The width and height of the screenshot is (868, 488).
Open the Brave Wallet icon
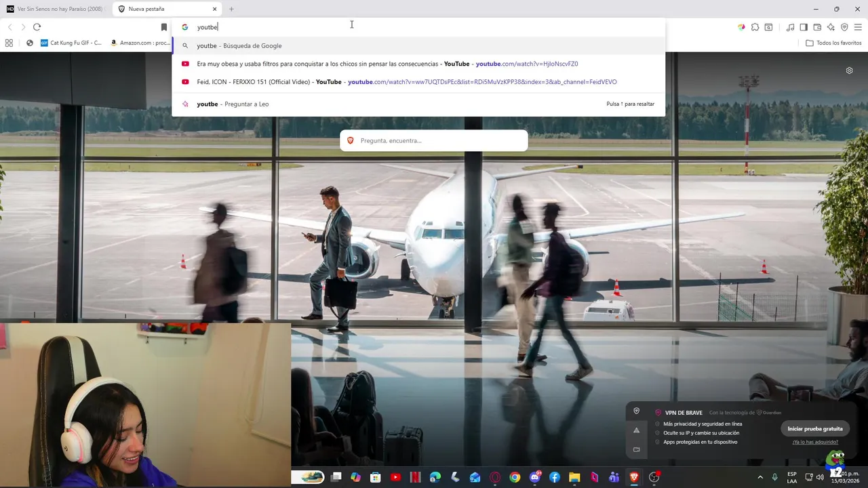click(x=817, y=27)
